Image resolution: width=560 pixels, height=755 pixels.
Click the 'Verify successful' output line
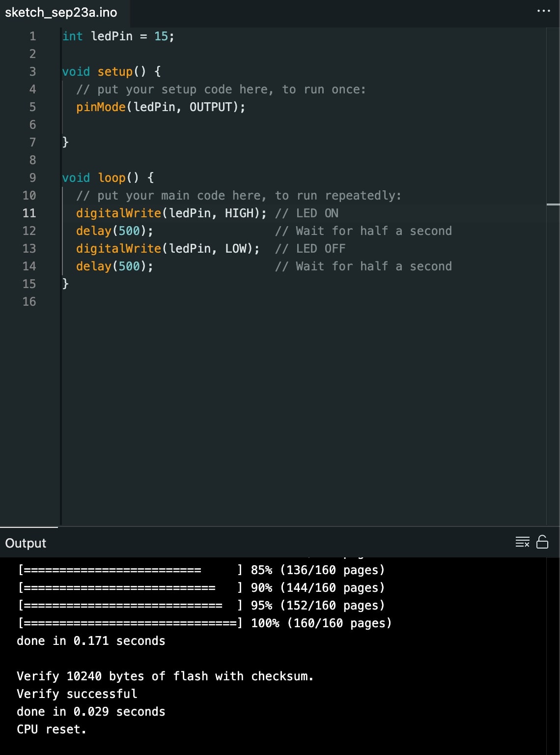(77, 694)
